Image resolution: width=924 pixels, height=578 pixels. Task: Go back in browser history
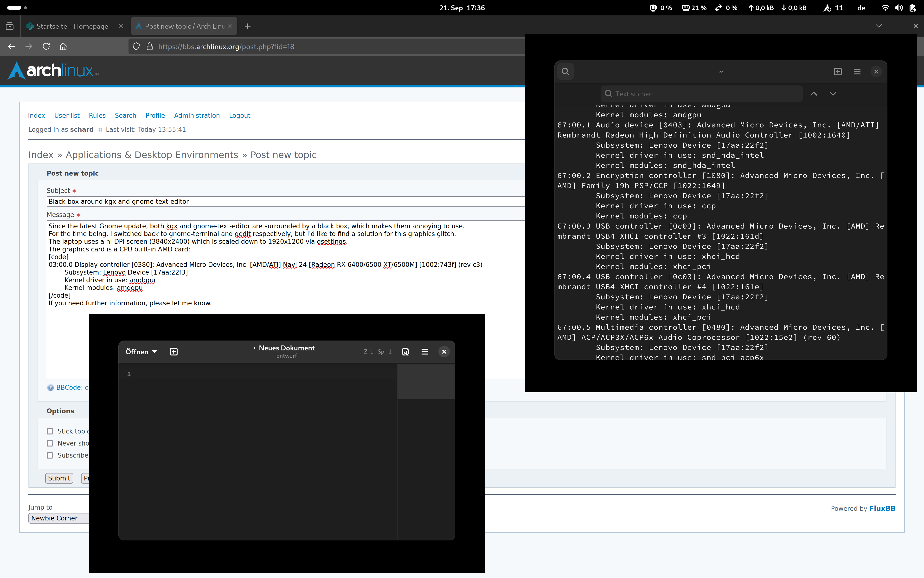[x=12, y=46]
